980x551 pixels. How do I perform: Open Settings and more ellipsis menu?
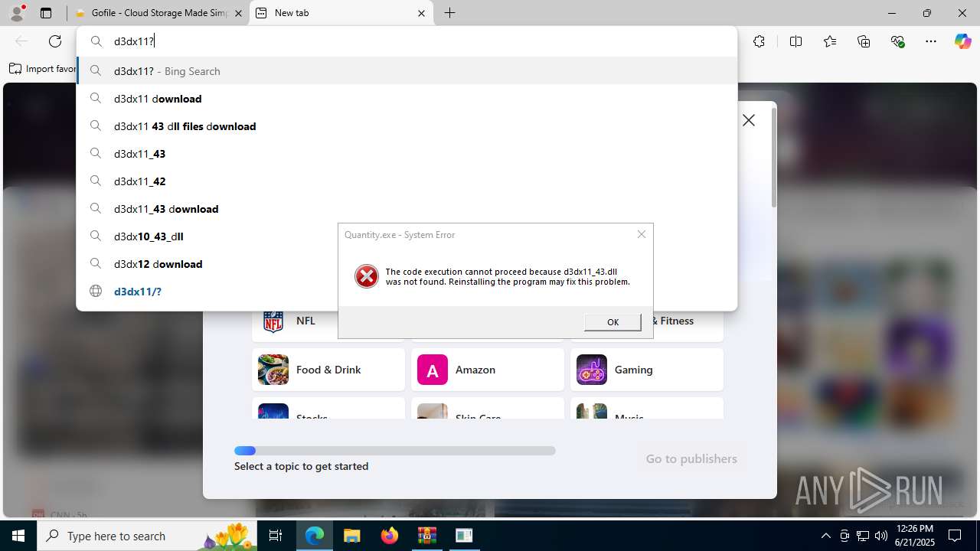(931, 41)
